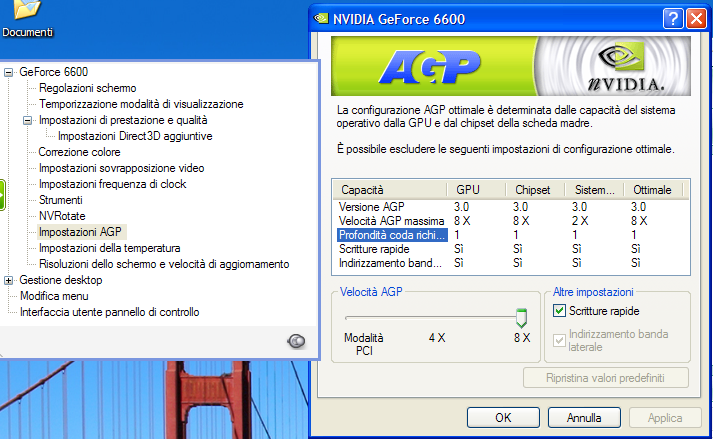Click the 2 X value under Sistema column
This screenshot has height=439, width=713.
[x=580, y=221]
